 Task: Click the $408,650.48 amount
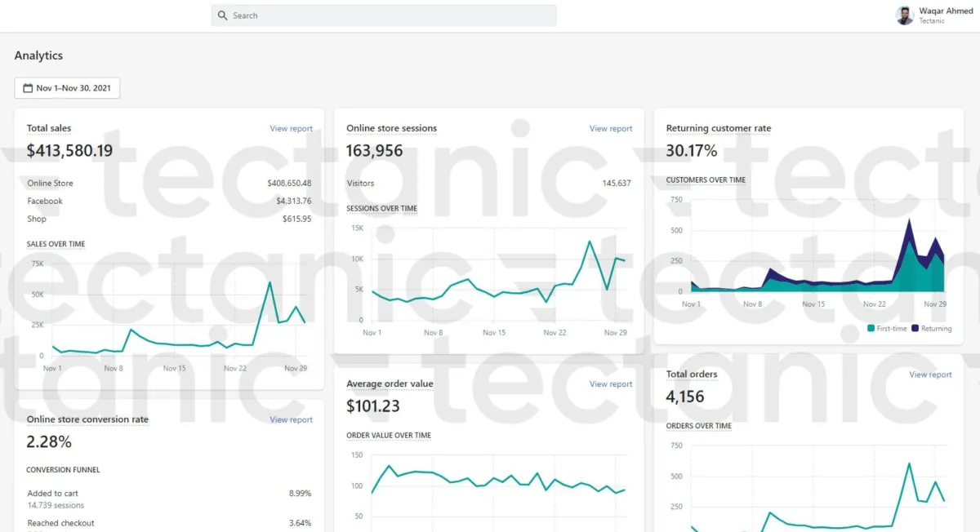point(289,184)
